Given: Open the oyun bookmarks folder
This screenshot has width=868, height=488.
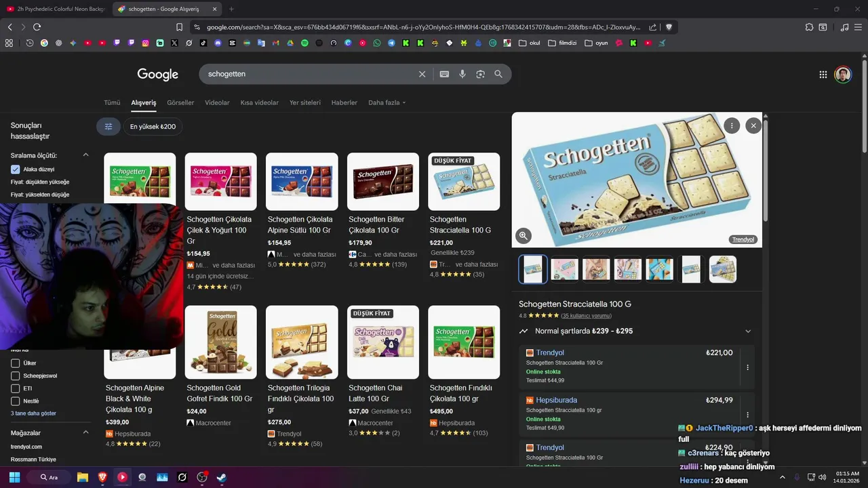Looking at the screenshot, I should click(x=596, y=43).
